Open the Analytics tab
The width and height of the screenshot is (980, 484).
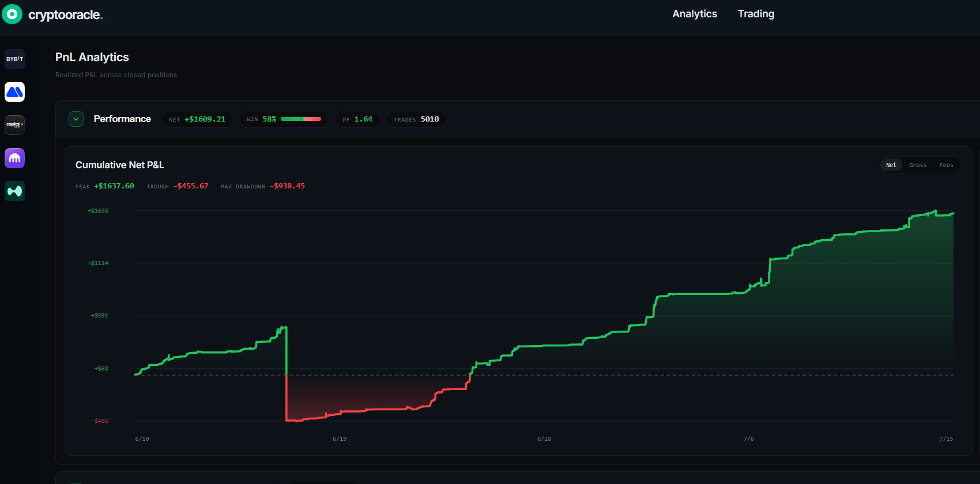point(695,14)
